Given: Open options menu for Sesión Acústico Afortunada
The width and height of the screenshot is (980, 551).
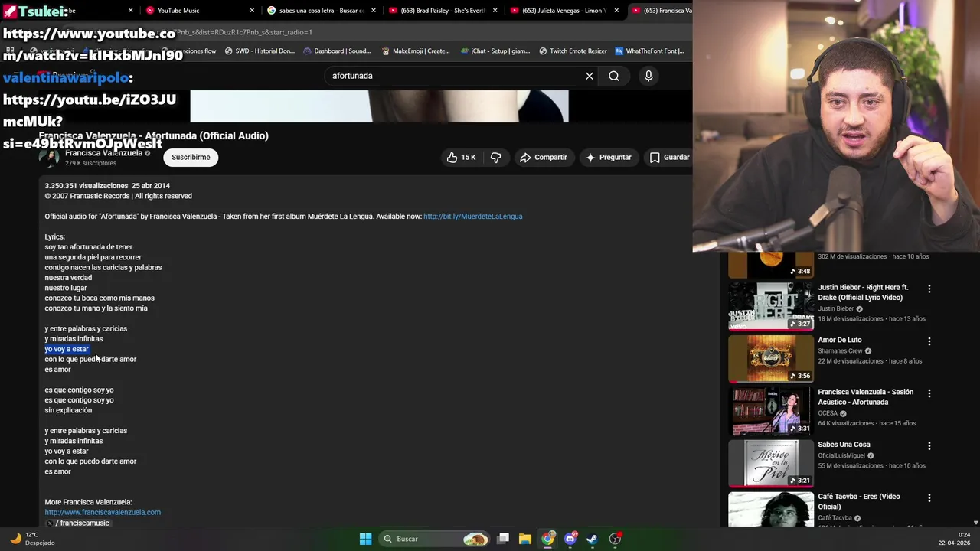Looking at the screenshot, I should click(929, 393).
